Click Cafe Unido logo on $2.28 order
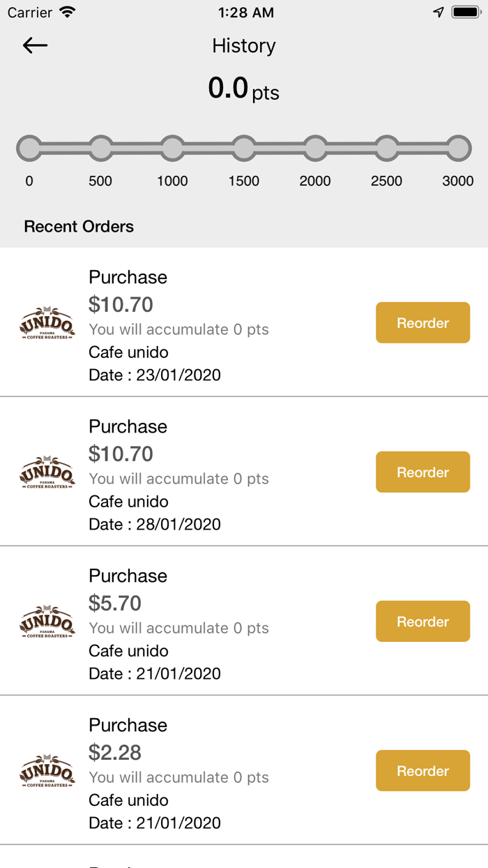This screenshot has width=488, height=868. tap(47, 771)
